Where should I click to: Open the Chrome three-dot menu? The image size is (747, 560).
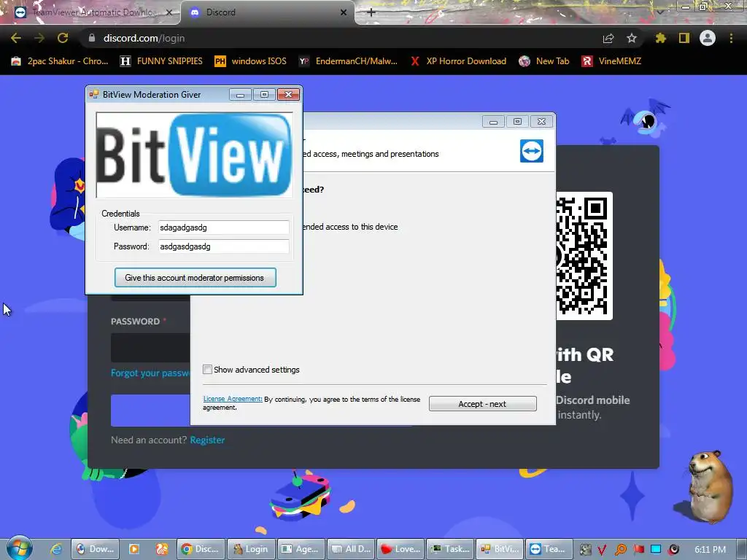[731, 38]
